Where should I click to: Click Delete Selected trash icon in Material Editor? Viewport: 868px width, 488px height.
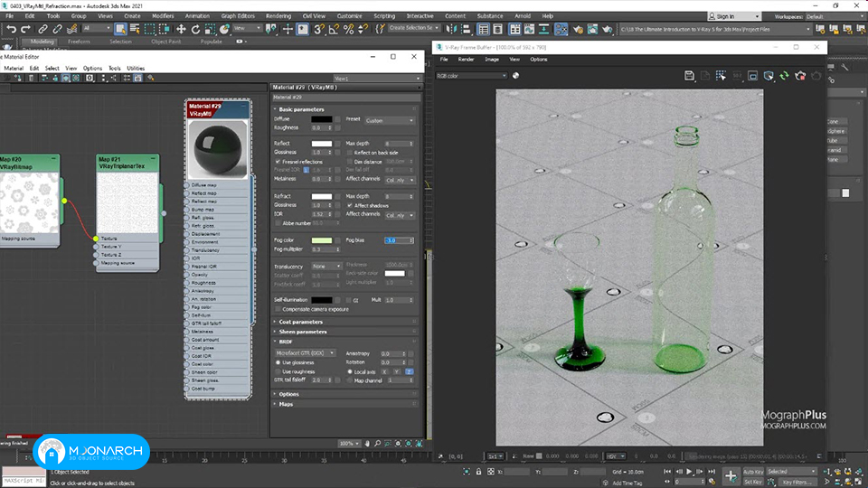[31, 79]
